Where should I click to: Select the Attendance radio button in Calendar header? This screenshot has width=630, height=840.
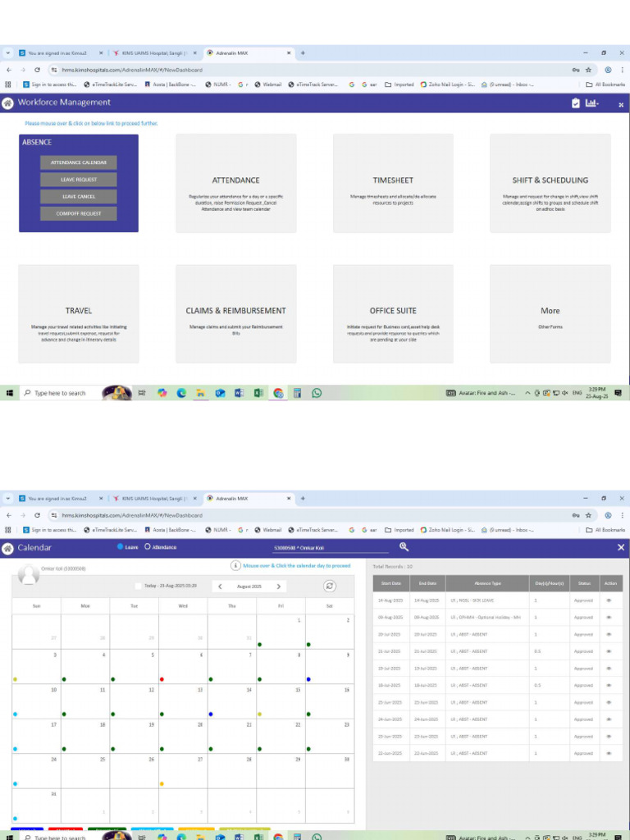pos(148,547)
